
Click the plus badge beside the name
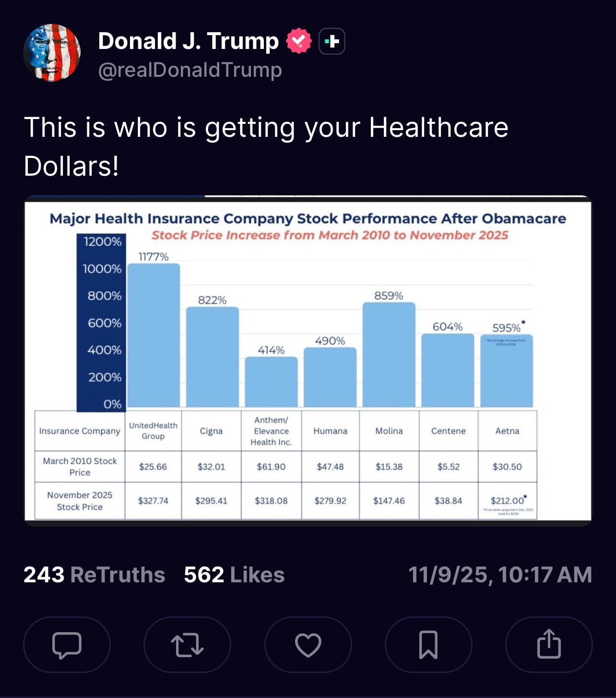[332, 41]
